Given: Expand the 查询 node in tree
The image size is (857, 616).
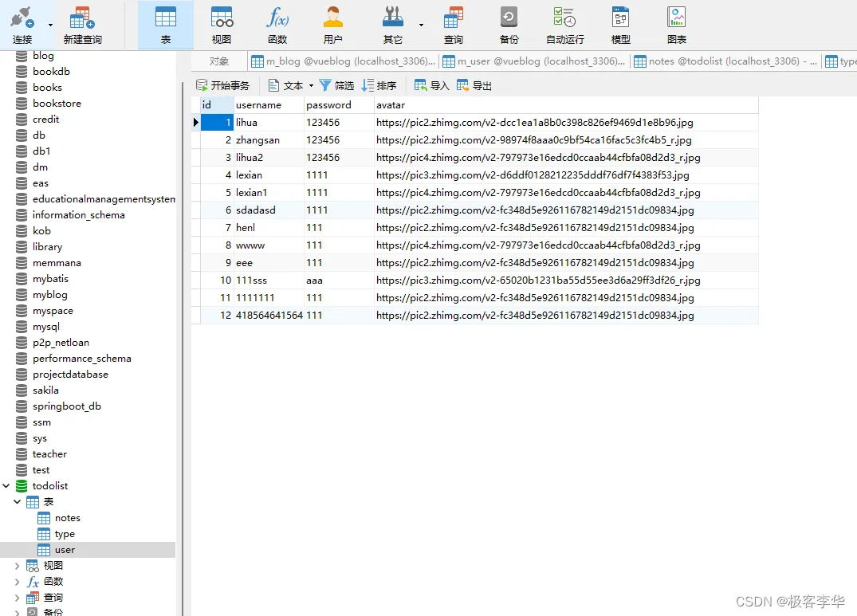Looking at the screenshot, I should pyautogui.click(x=17, y=598).
